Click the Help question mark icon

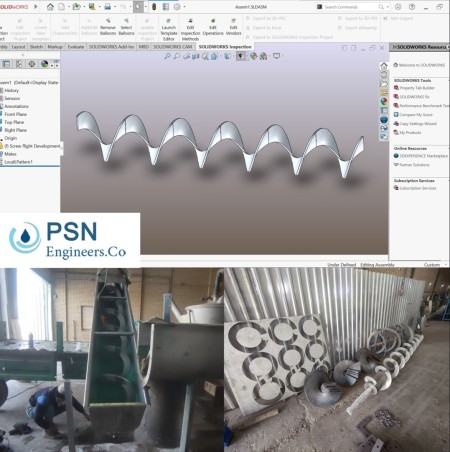412,7
